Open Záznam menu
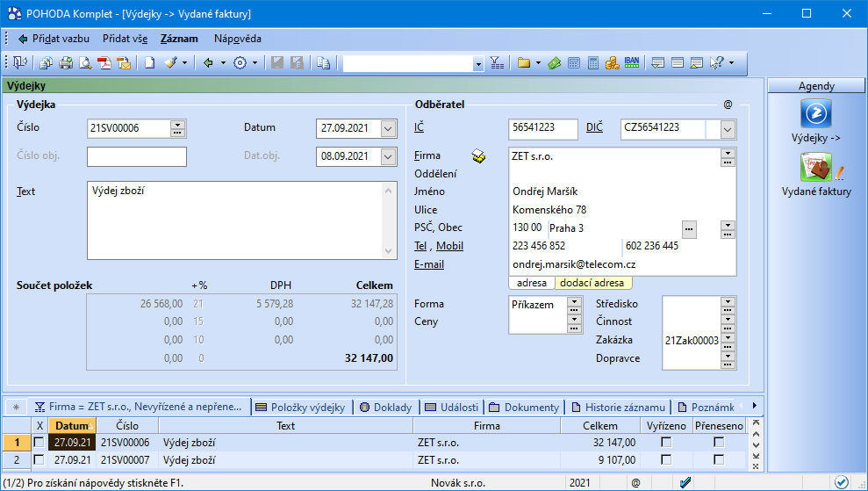Screen dimensions: 868x491 pos(179,39)
